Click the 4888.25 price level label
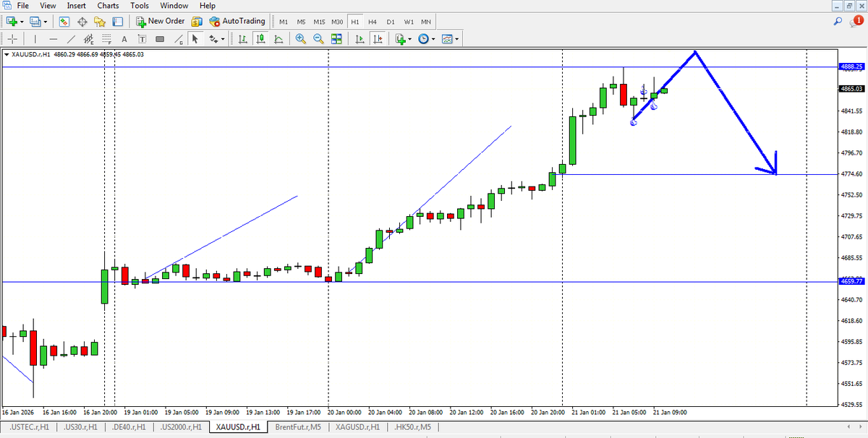Viewport: 868px width, 438px height. click(x=851, y=66)
